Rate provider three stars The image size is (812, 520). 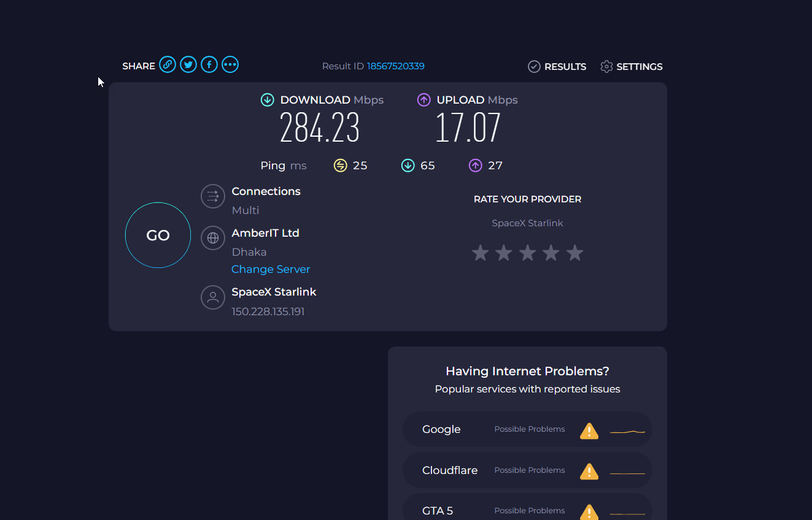point(527,253)
